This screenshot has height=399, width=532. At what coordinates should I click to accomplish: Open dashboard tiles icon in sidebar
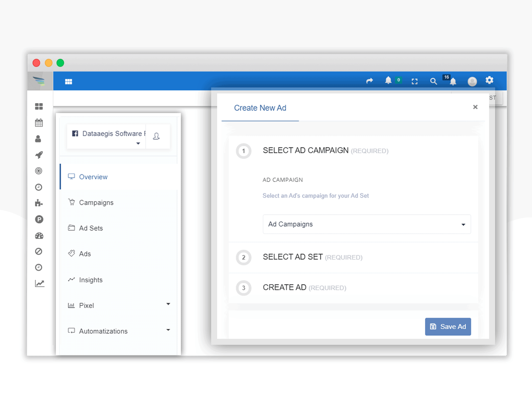(39, 106)
